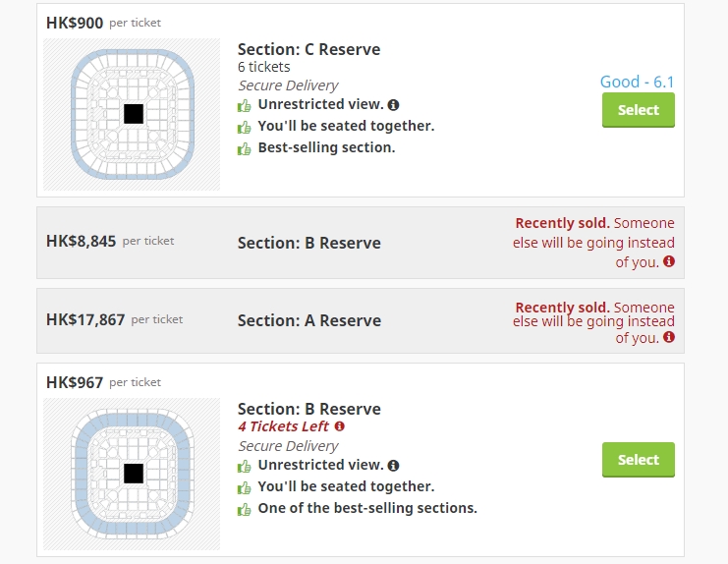Click the Section: C Reserve heading
Viewport: 728px width, 564px height.
click(x=308, y=49)
